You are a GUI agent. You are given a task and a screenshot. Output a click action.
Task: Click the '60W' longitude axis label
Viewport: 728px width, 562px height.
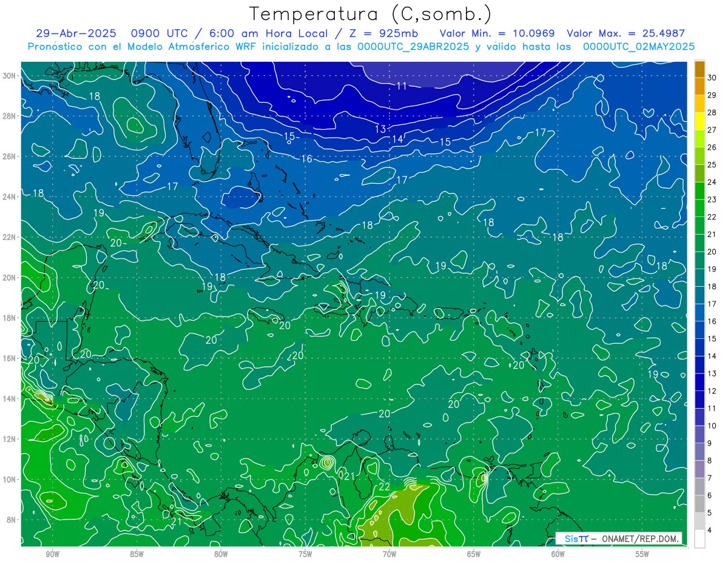(558, 554)
